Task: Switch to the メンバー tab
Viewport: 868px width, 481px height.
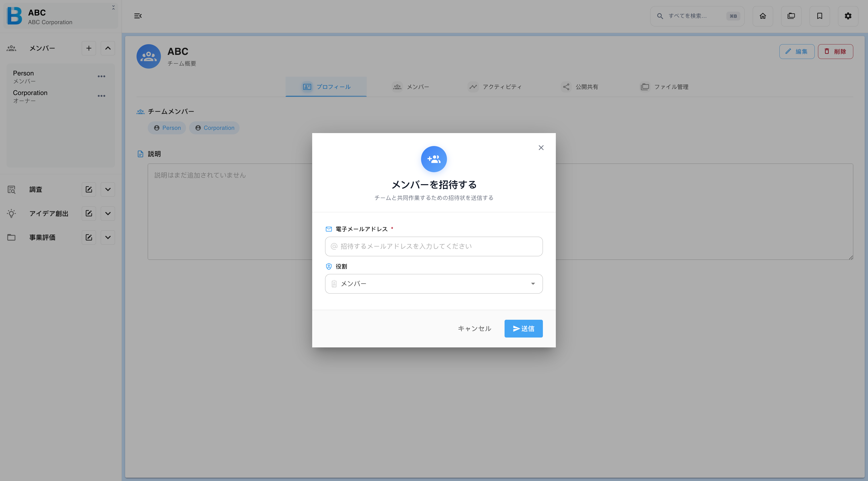Action: point(410,87)
